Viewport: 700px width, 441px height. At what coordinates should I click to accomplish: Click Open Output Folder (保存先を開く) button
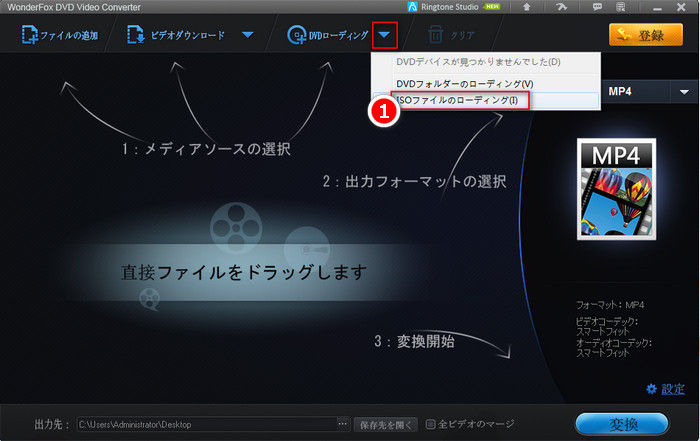point(386,424)
